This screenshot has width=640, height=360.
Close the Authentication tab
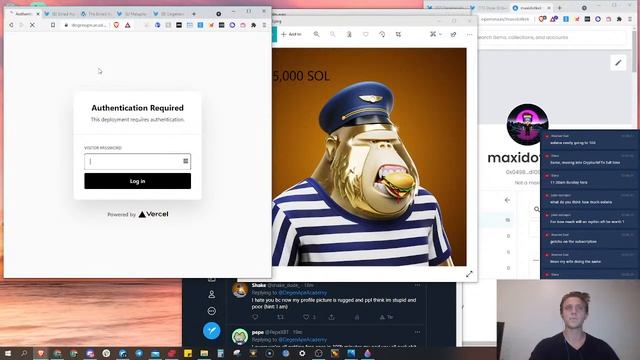(x=38, y=14)
